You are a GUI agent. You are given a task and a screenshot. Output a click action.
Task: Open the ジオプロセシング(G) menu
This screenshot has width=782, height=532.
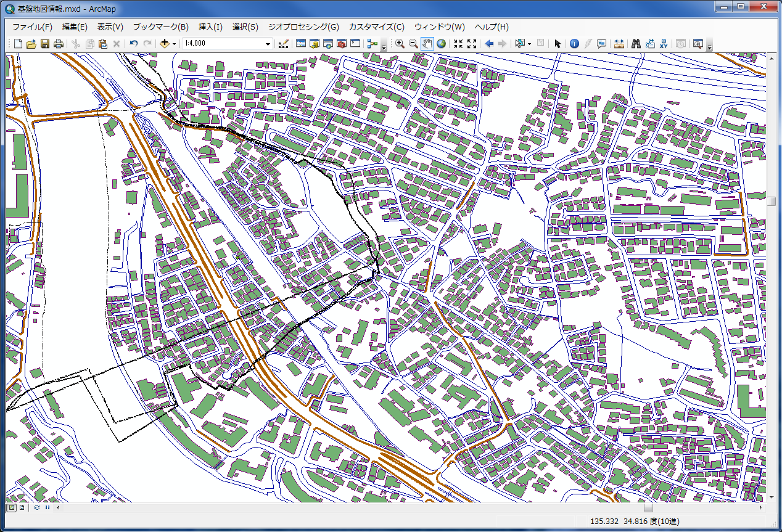coord(303,27)
